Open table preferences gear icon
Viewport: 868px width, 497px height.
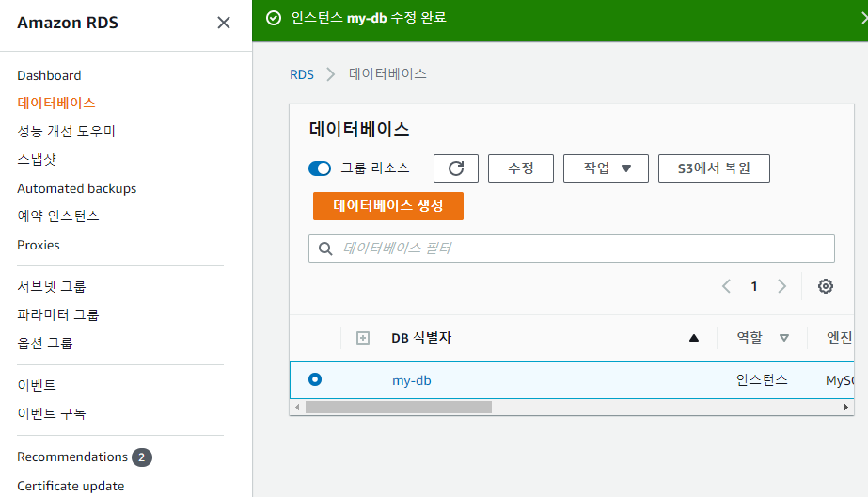click(x=826, y=286)
